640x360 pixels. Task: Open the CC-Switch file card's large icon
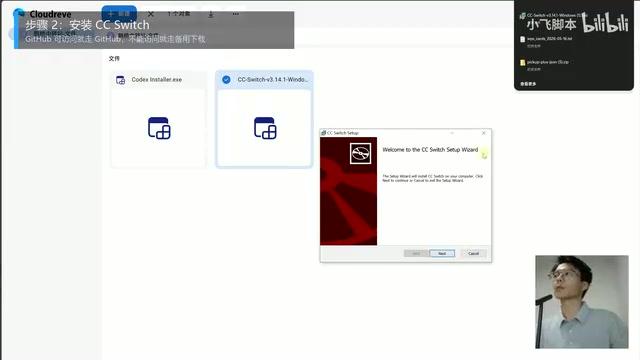pos(265,128)
